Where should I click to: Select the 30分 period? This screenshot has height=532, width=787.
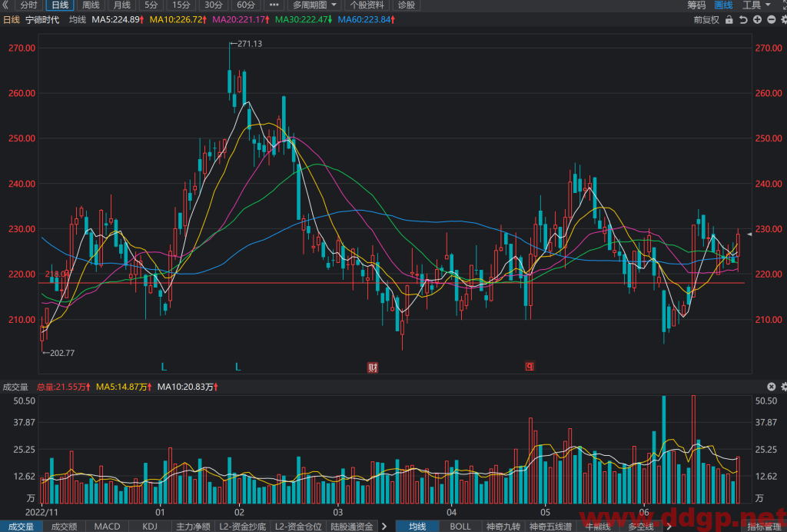[214, 5]
